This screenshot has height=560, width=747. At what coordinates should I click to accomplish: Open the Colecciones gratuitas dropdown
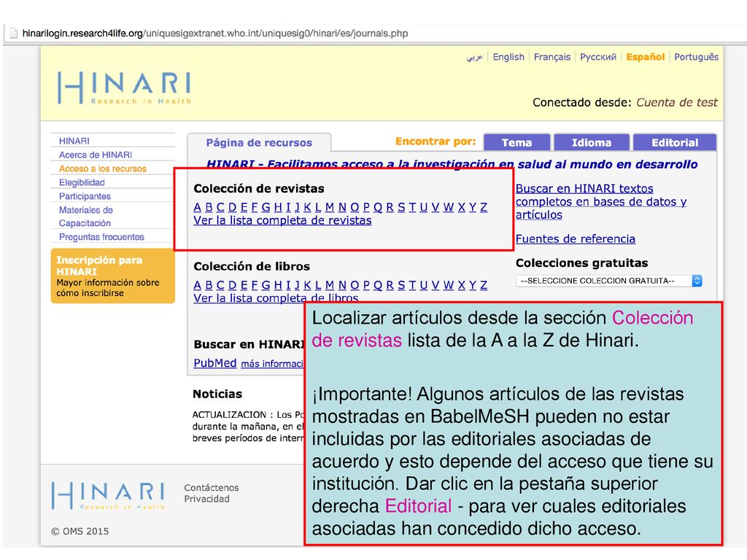click(609, 281)
